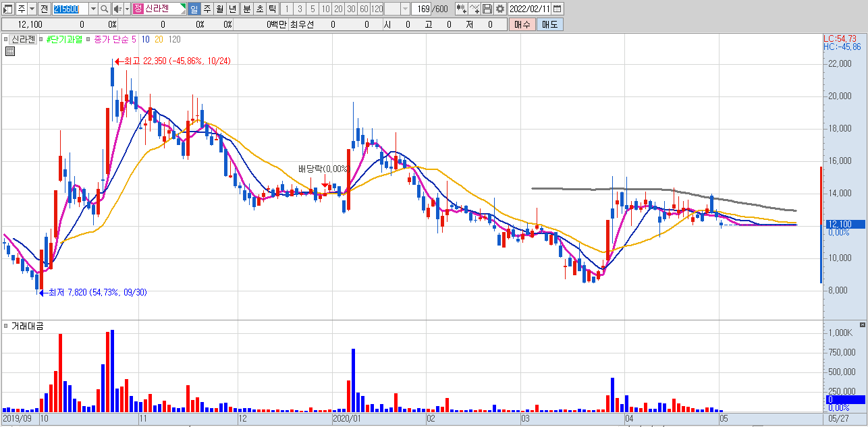Select tick chart 틱 toggle
This screenshot has height=427, width=868.
click(272, 9)
